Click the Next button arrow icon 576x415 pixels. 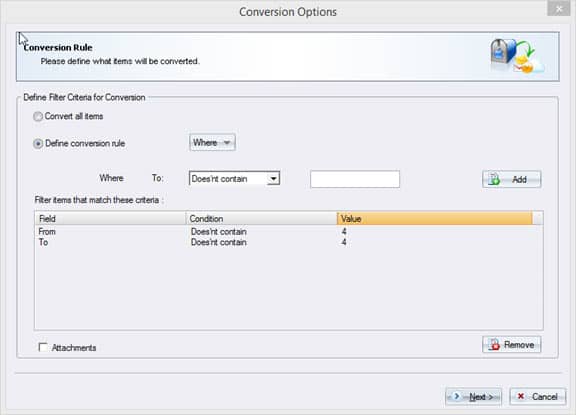click(x=457, y=397)
